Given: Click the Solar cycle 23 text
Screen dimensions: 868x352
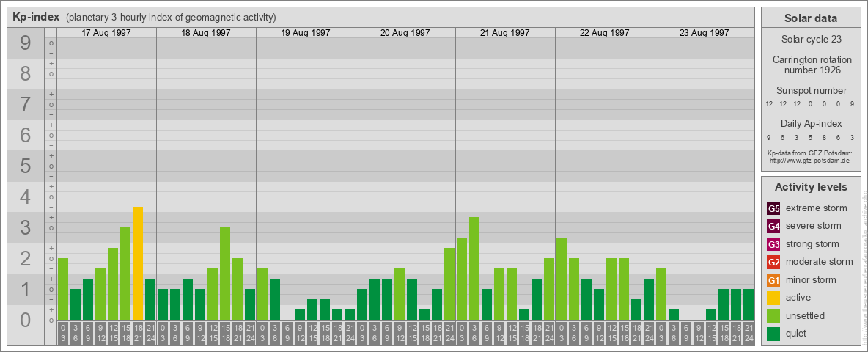Looking at the screenshot, I should (811, 40).
